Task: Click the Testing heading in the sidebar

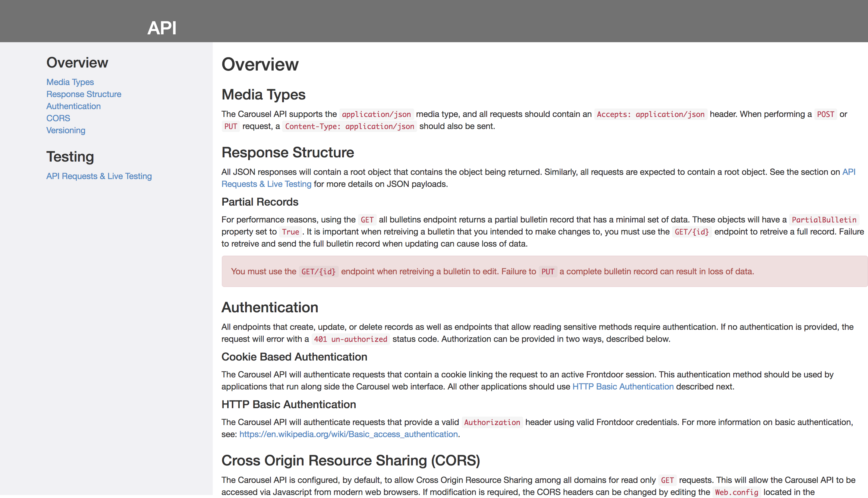Action: tap(70, 157)
